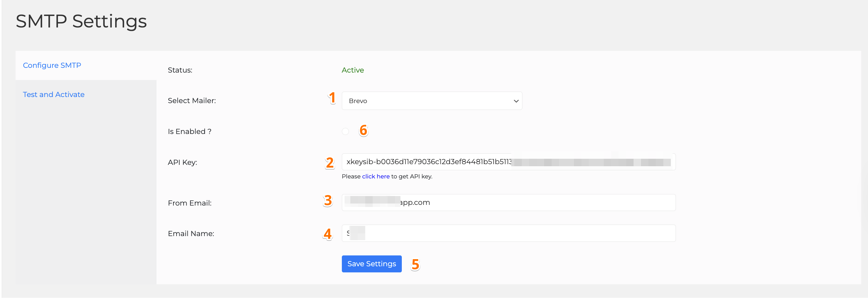Click inside the API Key field
Image resolution: width=868 pixels, height=308 pixels.
click(x=474, y=162)
